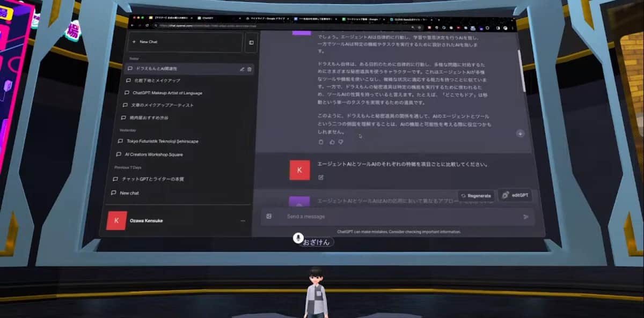
Task: Select the AI Creators Workshop Square chat
Action: tap(153, 154)
